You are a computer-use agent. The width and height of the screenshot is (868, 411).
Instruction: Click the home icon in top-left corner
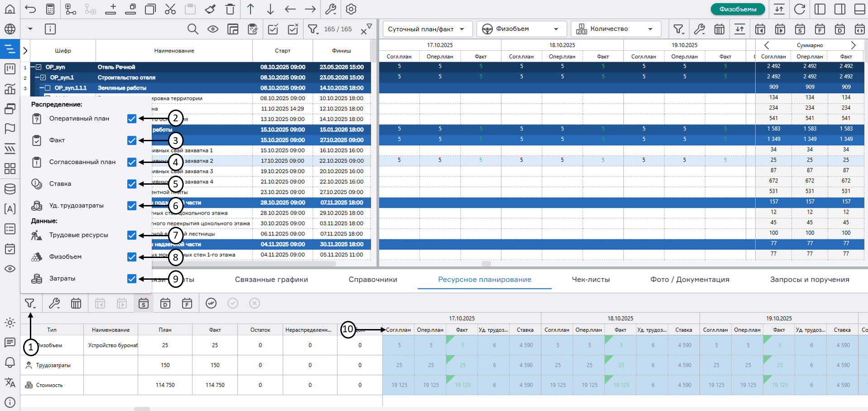click(10, 9)
